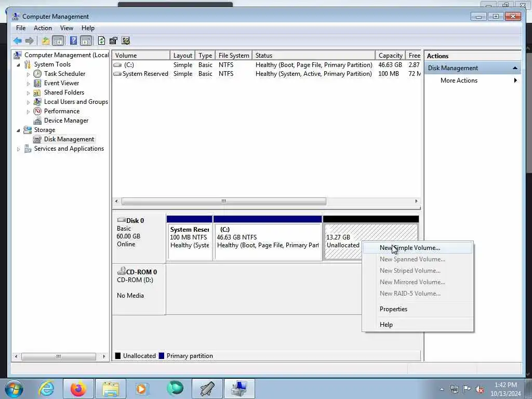532x399 pixels.
Task: Click the blue Help question mark icon
Action: [x=73, y=41]
